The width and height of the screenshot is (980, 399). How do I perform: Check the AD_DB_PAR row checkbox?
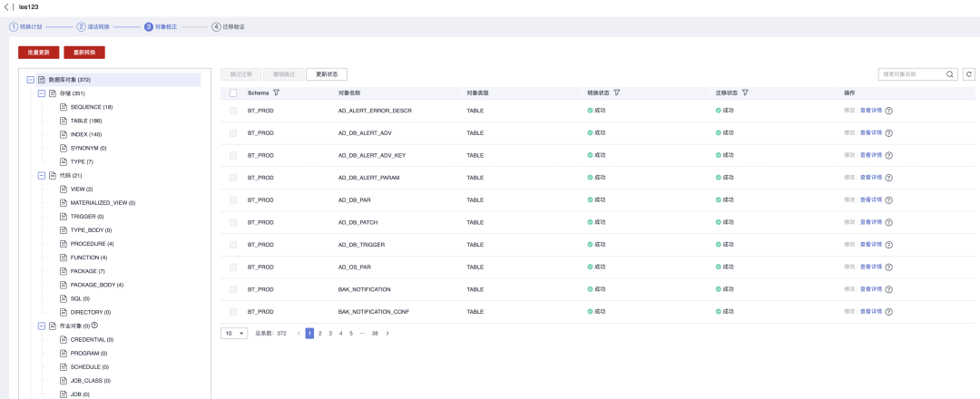click(233, 200)
